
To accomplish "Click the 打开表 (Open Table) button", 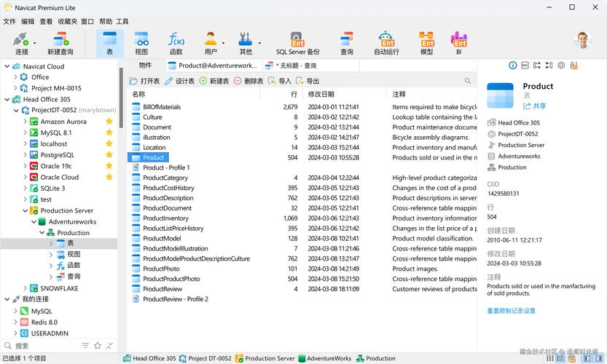I will tap(144, 81).
